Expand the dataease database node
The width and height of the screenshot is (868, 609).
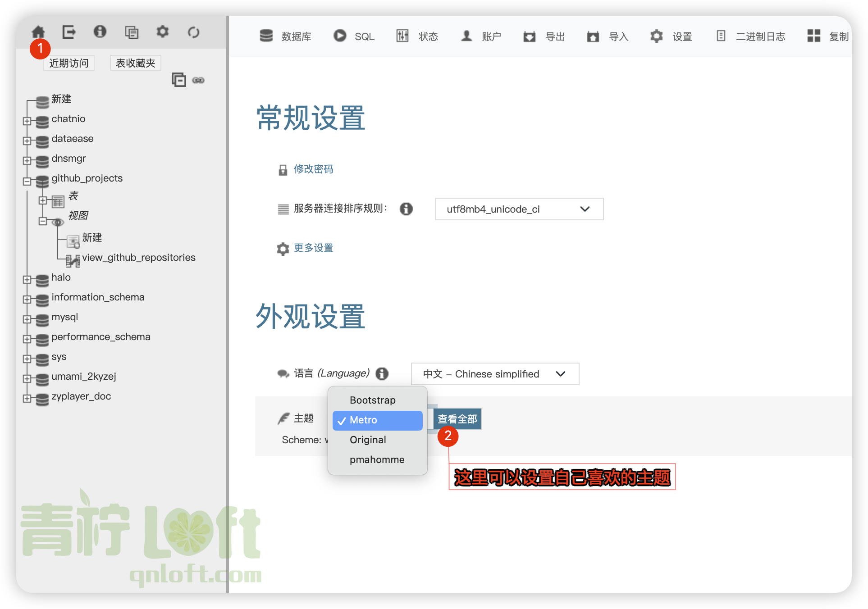(x=27, y=141)
